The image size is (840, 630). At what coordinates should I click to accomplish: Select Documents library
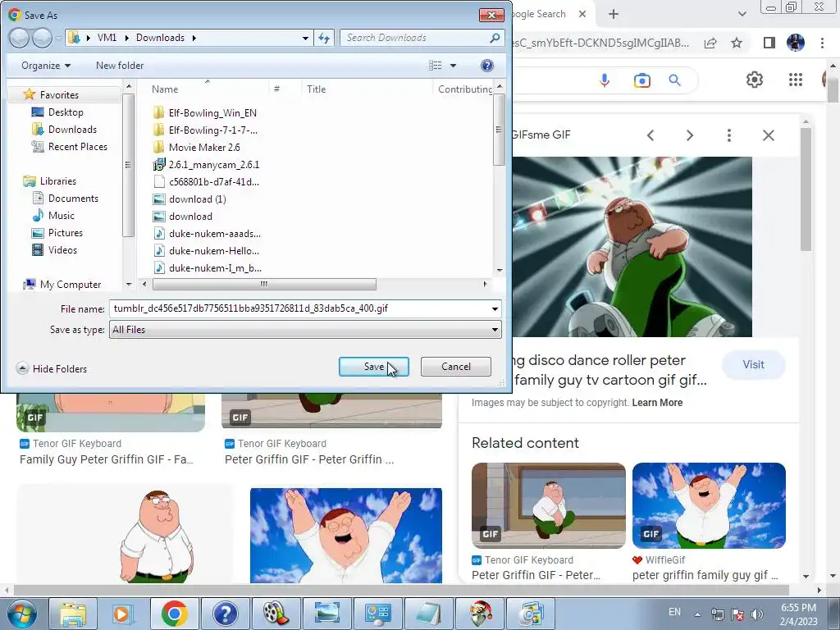click(x=73, y=199)
